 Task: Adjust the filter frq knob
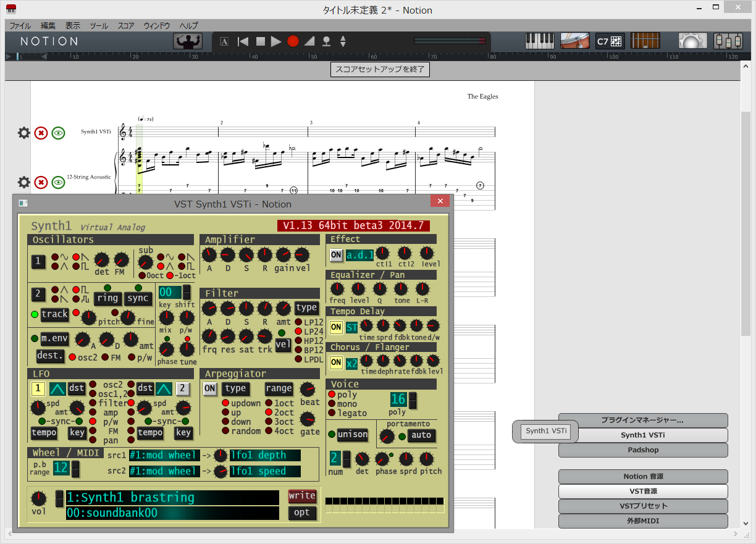(x=209, y=337)
